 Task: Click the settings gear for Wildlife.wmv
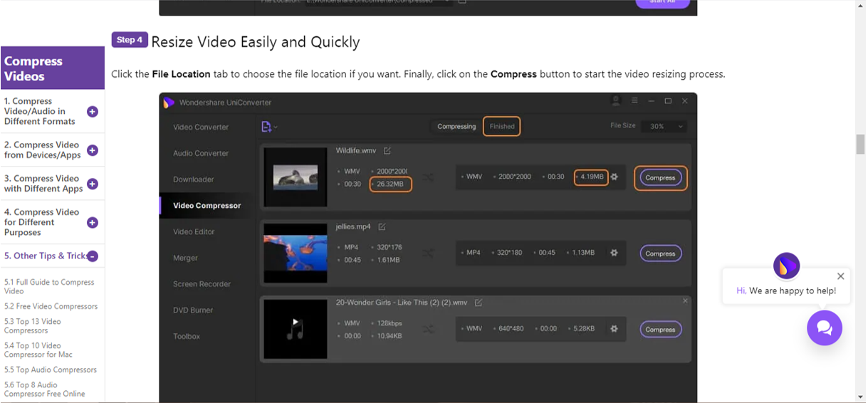(x=614, y=177)
